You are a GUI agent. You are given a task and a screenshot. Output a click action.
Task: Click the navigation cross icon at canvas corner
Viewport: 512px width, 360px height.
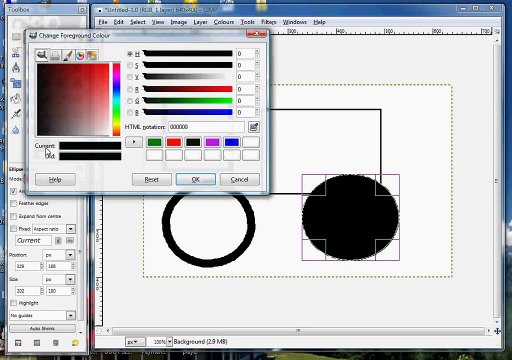pos(497,331)
